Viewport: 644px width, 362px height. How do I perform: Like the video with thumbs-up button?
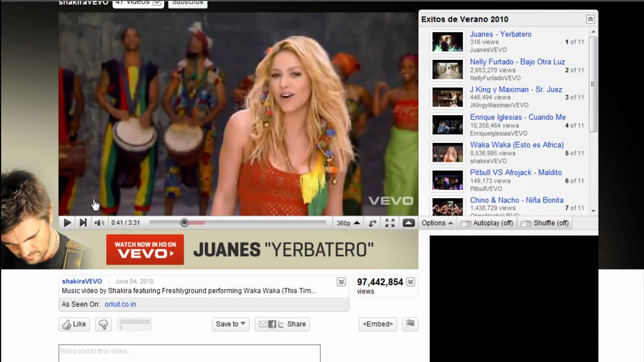tap(74, 324)
